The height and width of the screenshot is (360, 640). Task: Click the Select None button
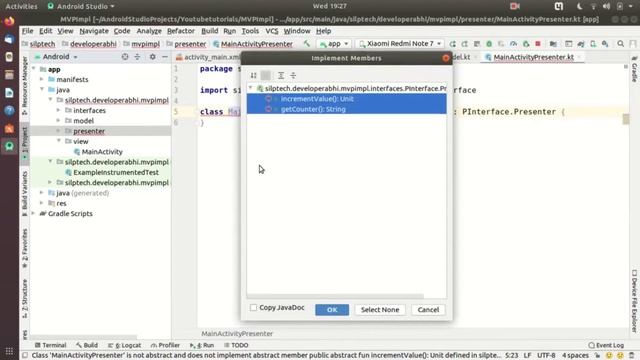coord(380,310)
